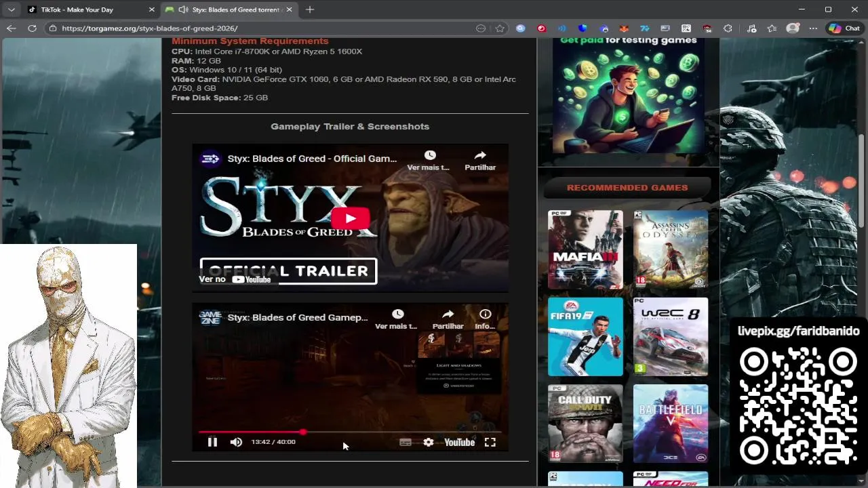The width and height of the screenshot is (868, 488).
Task: Open Info on the gameplay video
Action: click(485, 319)
